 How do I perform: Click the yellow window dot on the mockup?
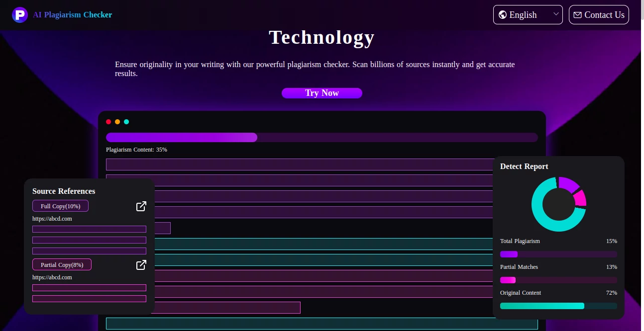pos(117,122)
